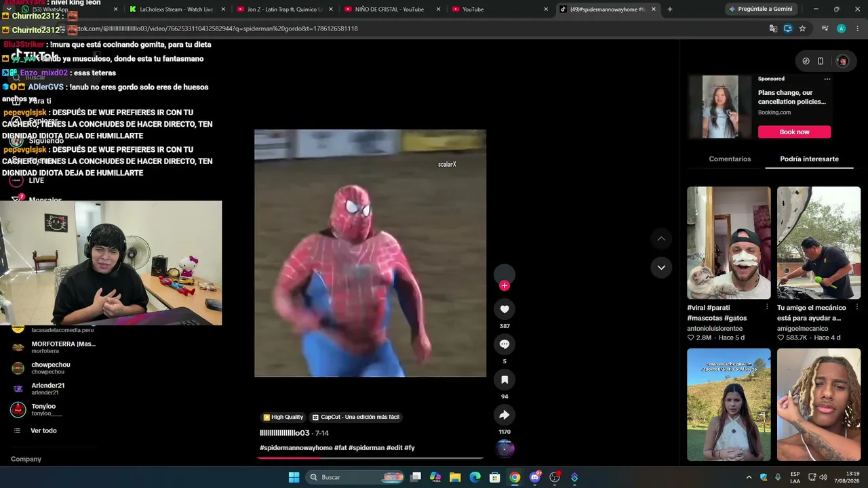
Task: Expand hidden system tray icons
Action: point(749,477)
